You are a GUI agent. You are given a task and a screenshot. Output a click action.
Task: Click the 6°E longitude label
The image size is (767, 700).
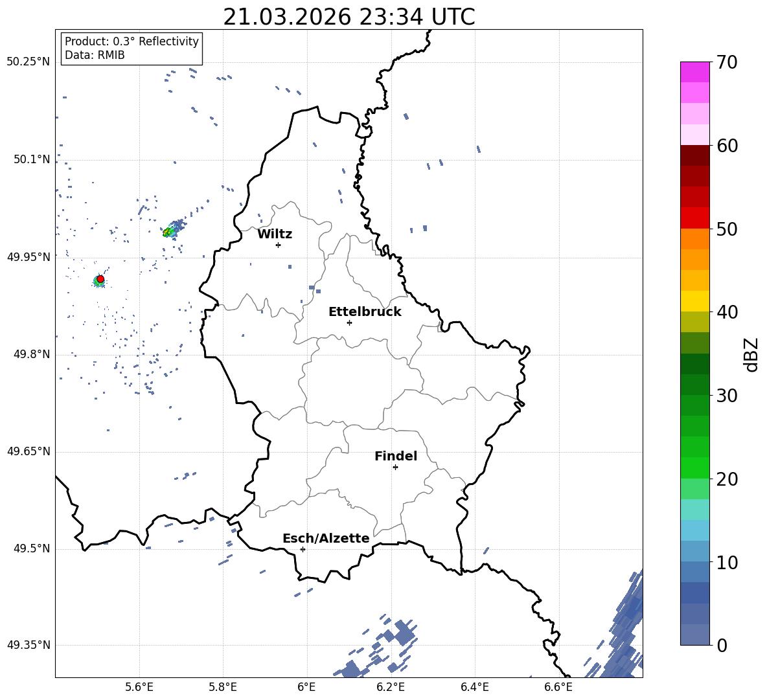coord(306,688)
